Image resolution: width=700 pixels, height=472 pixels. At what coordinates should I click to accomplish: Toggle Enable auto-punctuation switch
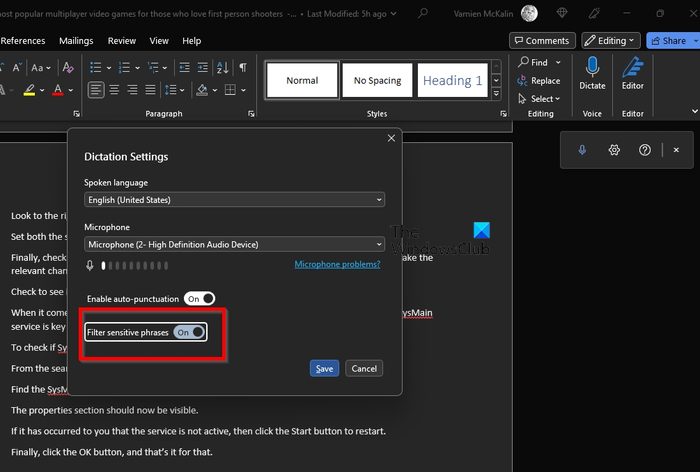click(200, 298)
